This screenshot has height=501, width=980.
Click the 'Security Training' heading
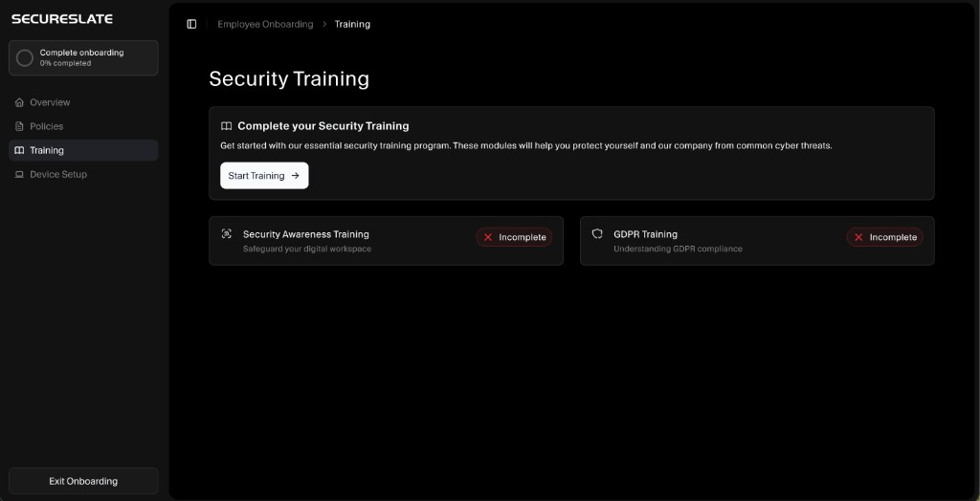(289, 79)
